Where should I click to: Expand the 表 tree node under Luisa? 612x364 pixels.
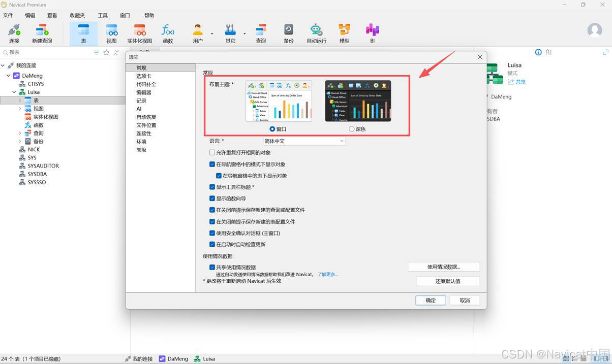tap(20, 101)
